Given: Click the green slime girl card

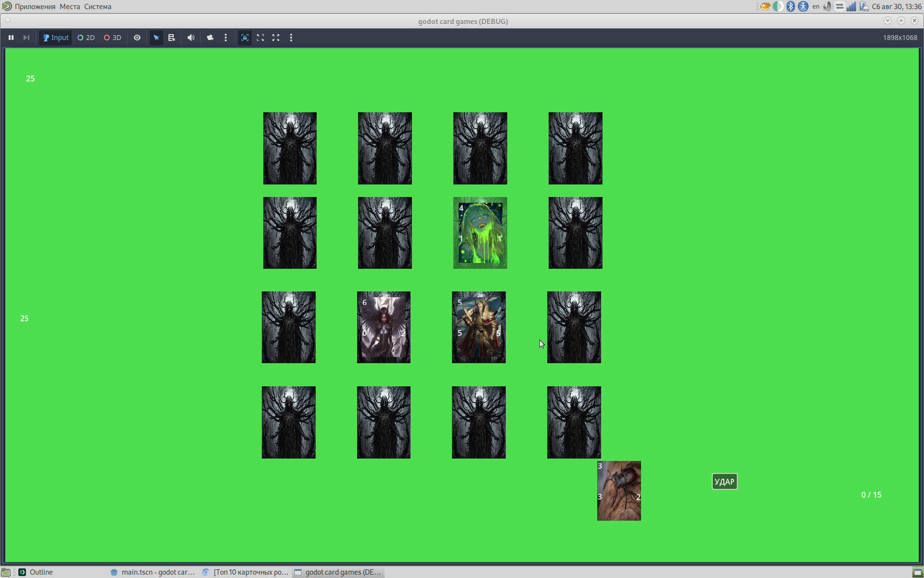Looking at the screenshot, I should click(480, 233).
